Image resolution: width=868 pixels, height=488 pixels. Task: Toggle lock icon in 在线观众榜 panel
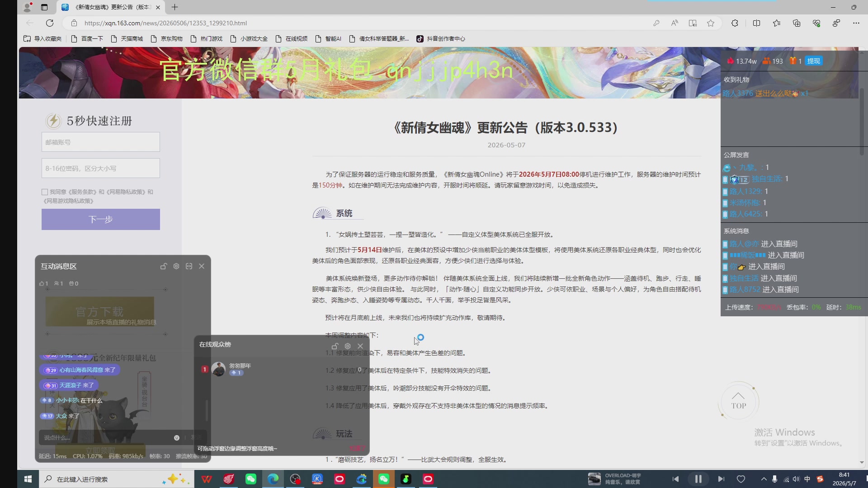(x=335, y=346)
